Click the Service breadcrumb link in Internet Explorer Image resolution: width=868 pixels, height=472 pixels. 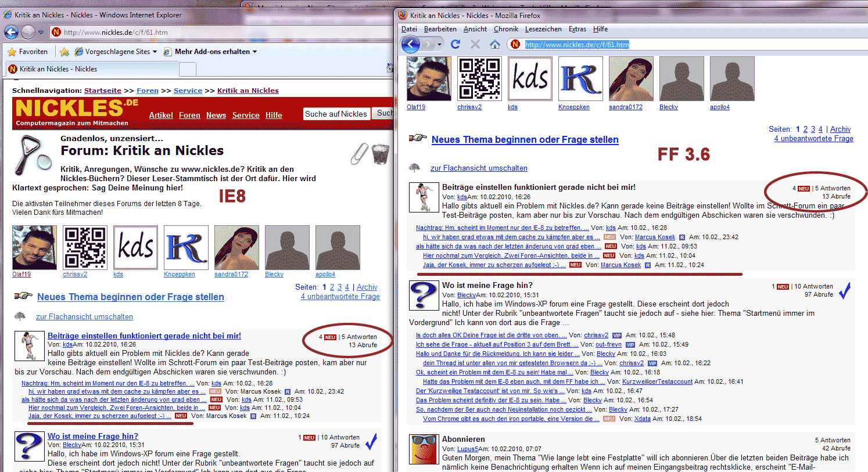[x=188, y=91]
